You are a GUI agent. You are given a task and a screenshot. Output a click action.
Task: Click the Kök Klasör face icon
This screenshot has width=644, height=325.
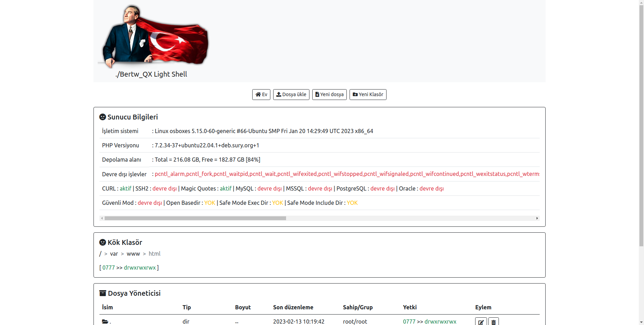(x=103, y=242)
